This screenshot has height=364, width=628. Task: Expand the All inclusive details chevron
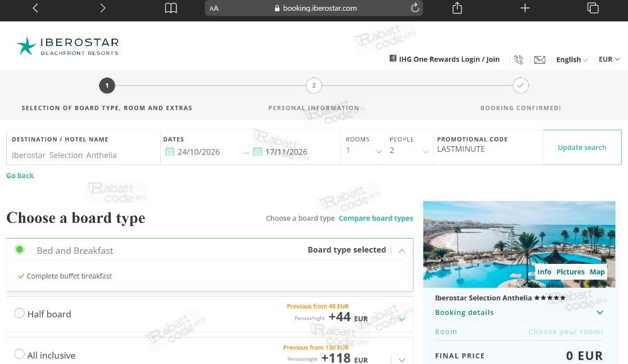[402, 360]
